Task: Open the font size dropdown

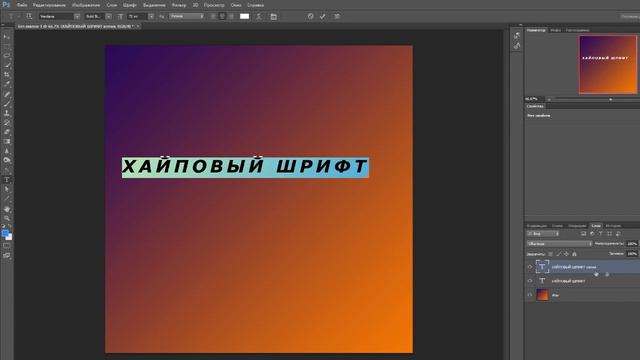Action: coord(151,16)
